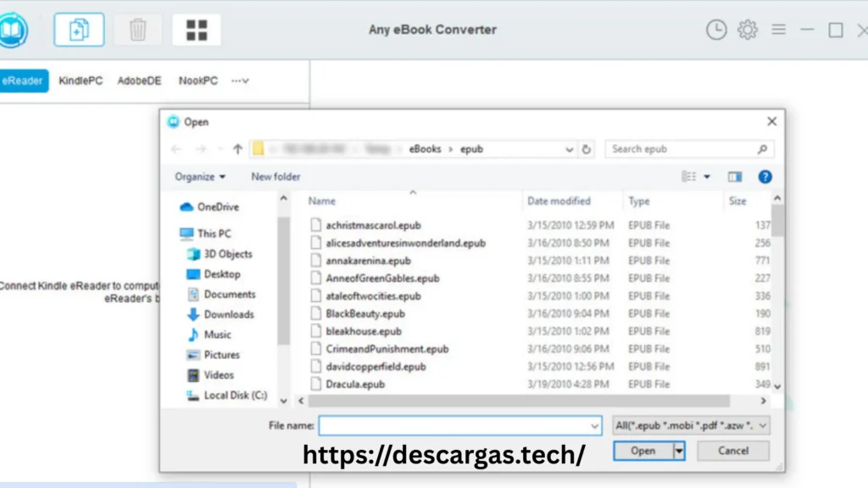
Task: Expand the more devices chevron next to NookPC
Action: pos(240,80)
